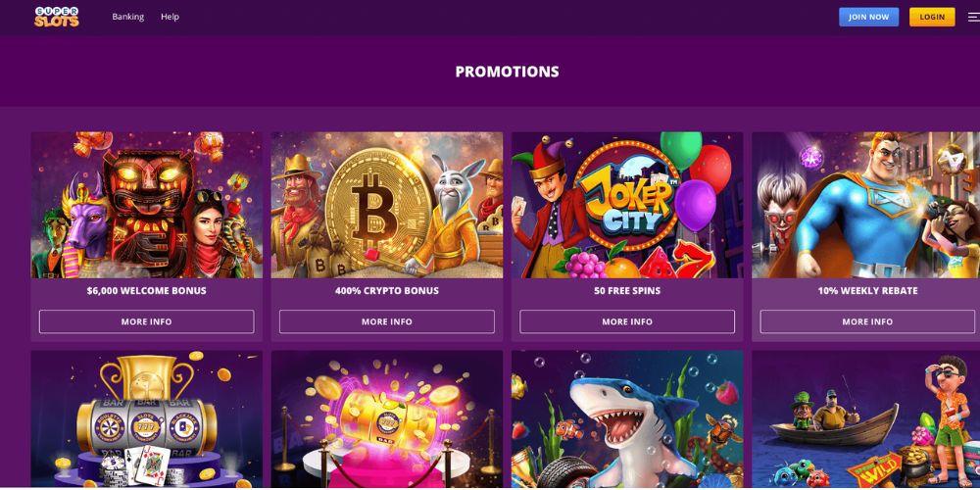Click More Info under 50 Free Spins
Viewport: 980px width, 490px height.
[627, 321]
